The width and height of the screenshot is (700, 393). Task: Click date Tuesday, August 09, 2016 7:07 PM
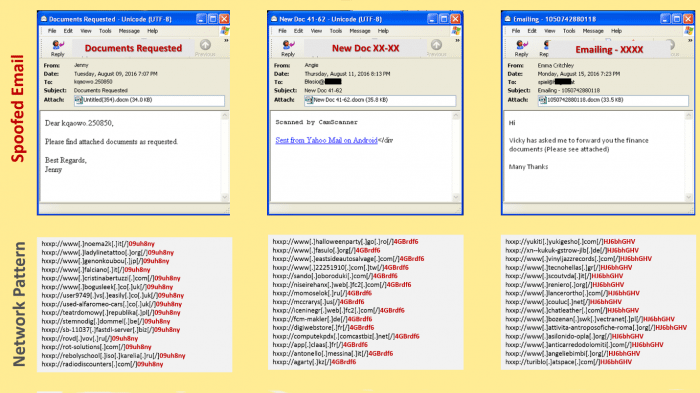point(116,74)
